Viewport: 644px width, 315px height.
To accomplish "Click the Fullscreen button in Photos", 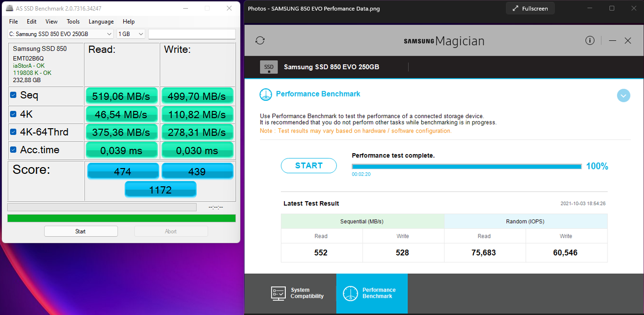I will click(x=530, y=9).
